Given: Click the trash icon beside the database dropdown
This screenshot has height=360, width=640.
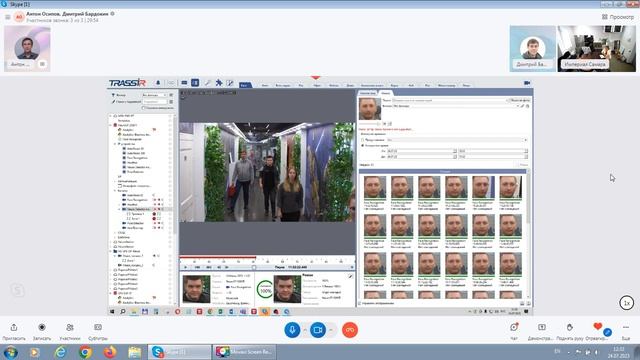Looking at the screenshot, I should 528,106.
